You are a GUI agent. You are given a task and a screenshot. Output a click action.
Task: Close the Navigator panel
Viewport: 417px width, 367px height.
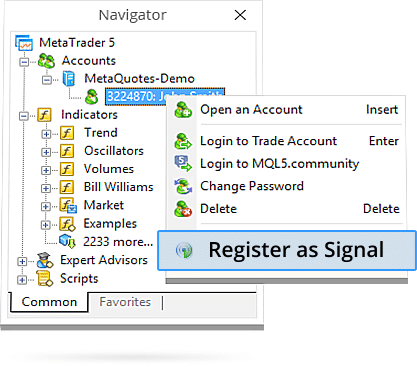pos(240,15)
